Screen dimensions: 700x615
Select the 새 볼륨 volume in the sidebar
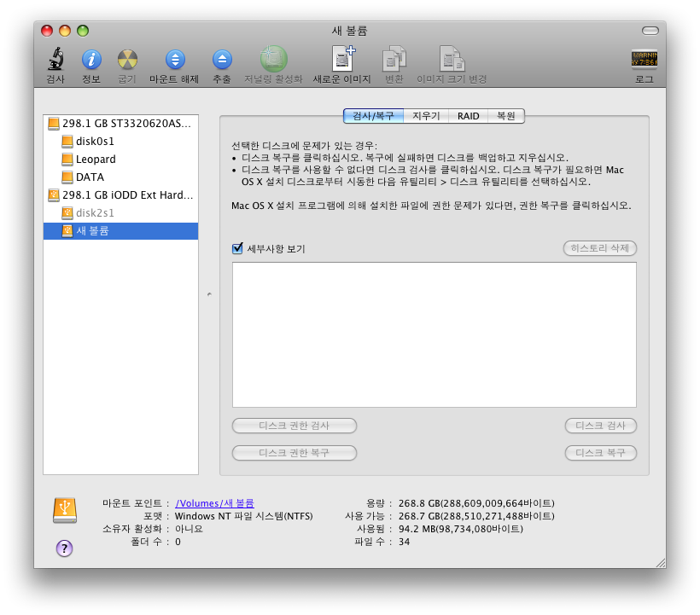pos(120,230)
